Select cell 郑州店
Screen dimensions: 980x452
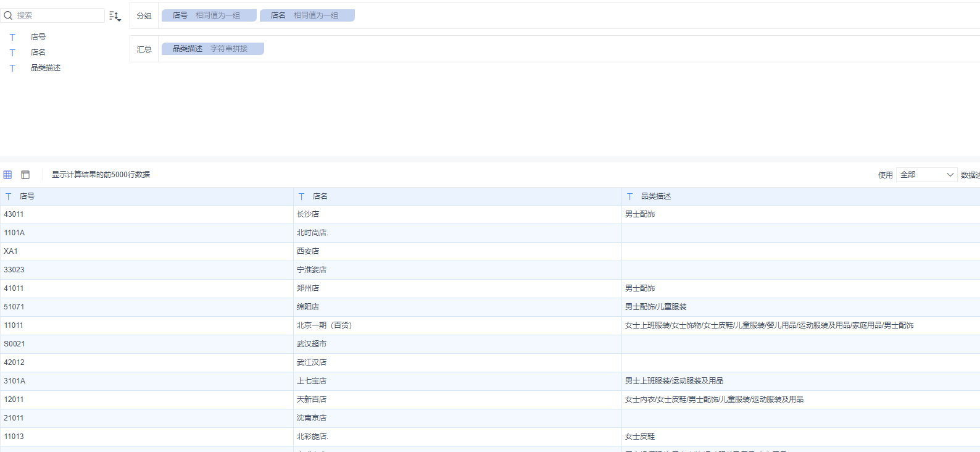pyautogui.click(x=457, y=288)
